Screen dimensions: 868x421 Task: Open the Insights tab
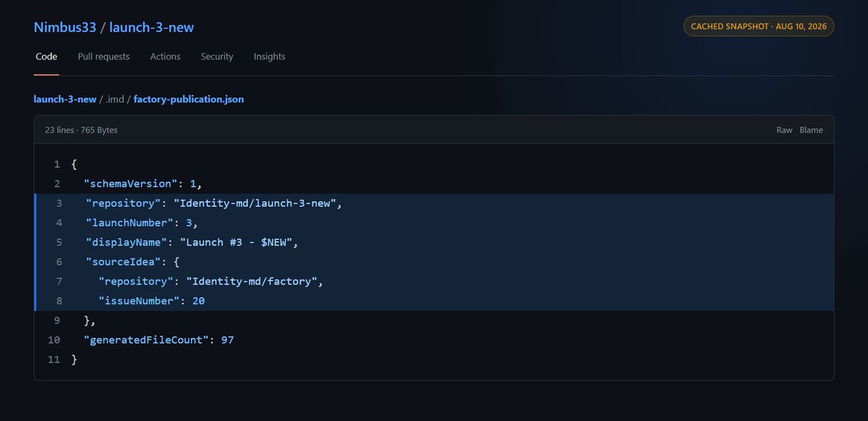[x=269, y=56]
